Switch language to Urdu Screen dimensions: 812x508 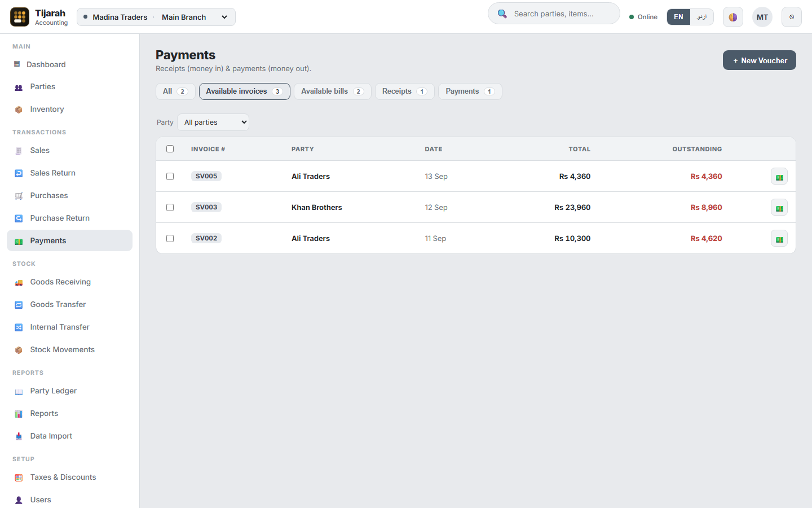pos(702,17)
